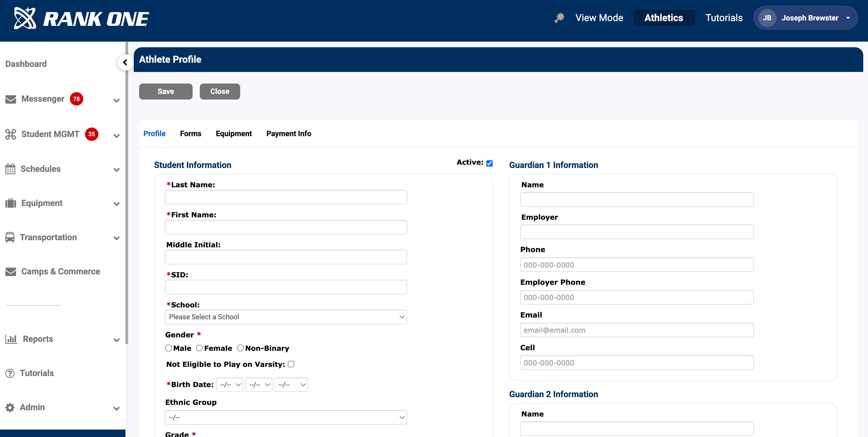Click the Last Name input field
The height and width of the screenshot is (437, 868).
(x=286, y=197)
